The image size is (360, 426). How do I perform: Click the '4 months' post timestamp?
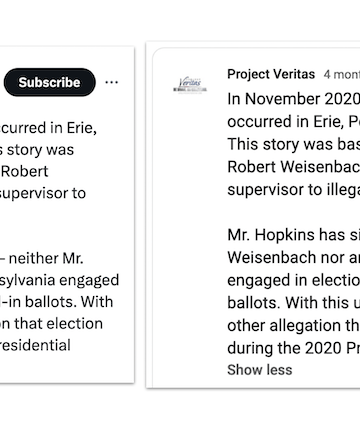point(342,74)
